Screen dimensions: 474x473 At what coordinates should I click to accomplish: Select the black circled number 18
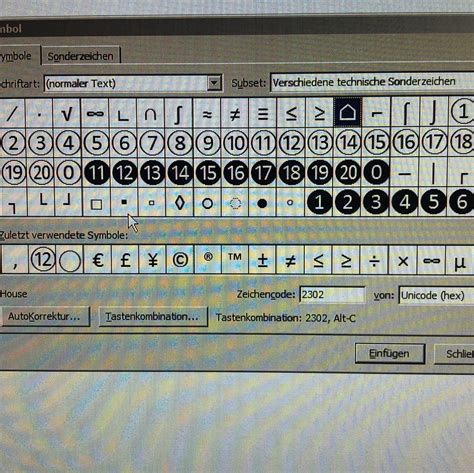coord(291,173)
